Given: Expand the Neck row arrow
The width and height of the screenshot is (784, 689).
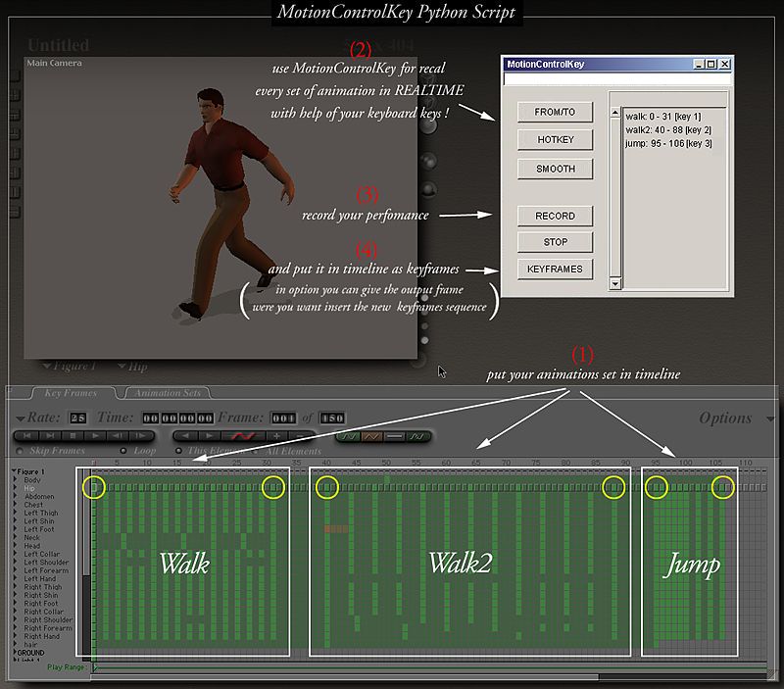Looking at the screenshot, I should (16, 537).
